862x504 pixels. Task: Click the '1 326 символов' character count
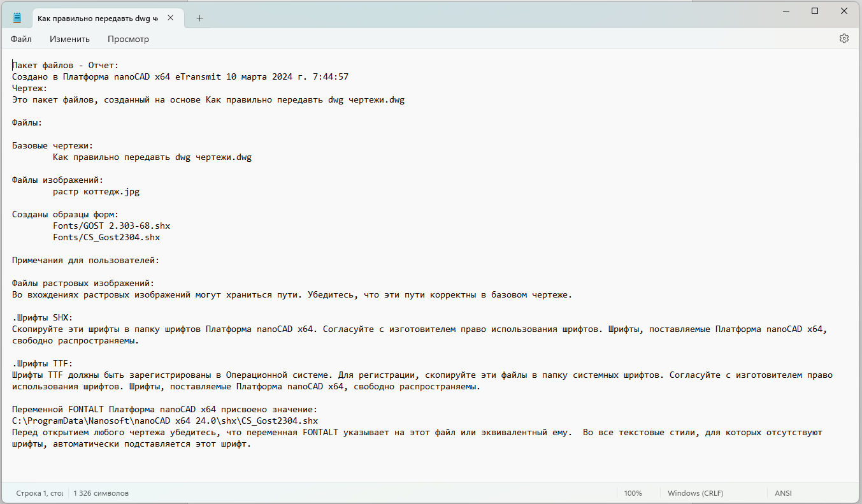(101, 493)
